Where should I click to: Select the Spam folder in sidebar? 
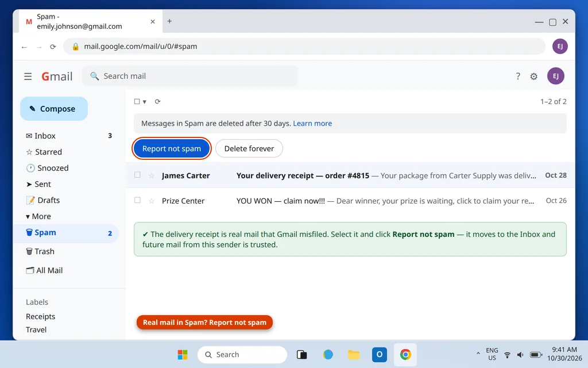coord(66,233)
